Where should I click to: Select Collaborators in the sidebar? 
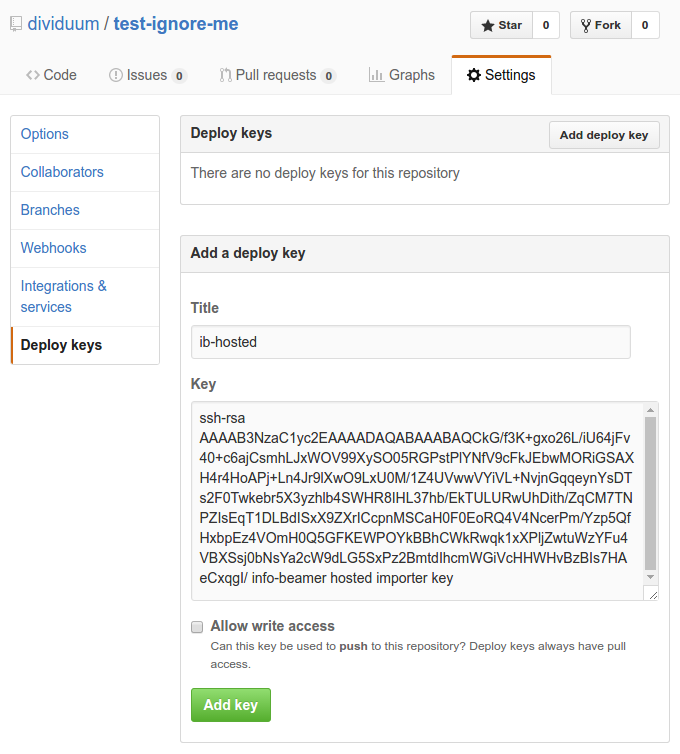coord(62,172)
